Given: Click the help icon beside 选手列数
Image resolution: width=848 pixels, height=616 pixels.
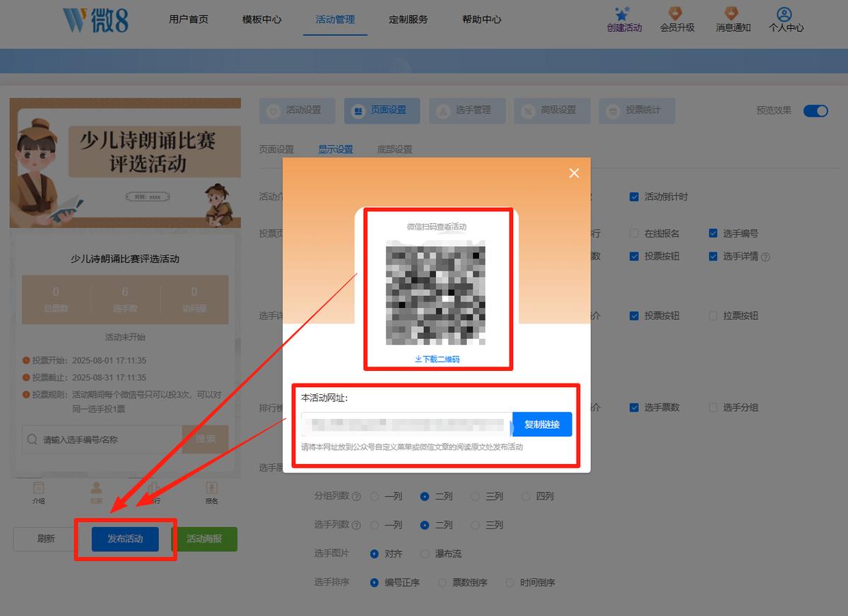Looking at the screenshot, I should [356, 526].
